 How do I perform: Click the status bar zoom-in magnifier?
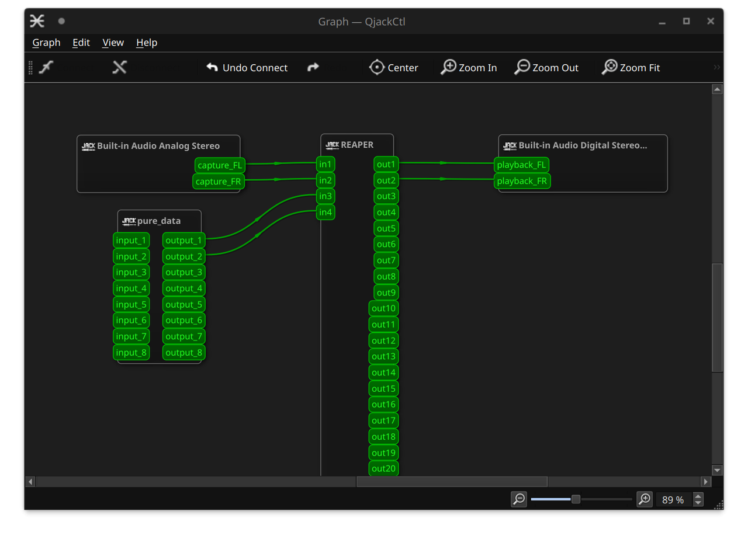pyautogui.click(x=645, y=499)
